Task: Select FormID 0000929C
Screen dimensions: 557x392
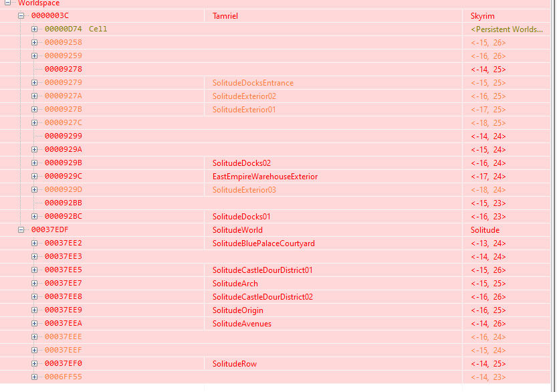Action: (64, 177)
